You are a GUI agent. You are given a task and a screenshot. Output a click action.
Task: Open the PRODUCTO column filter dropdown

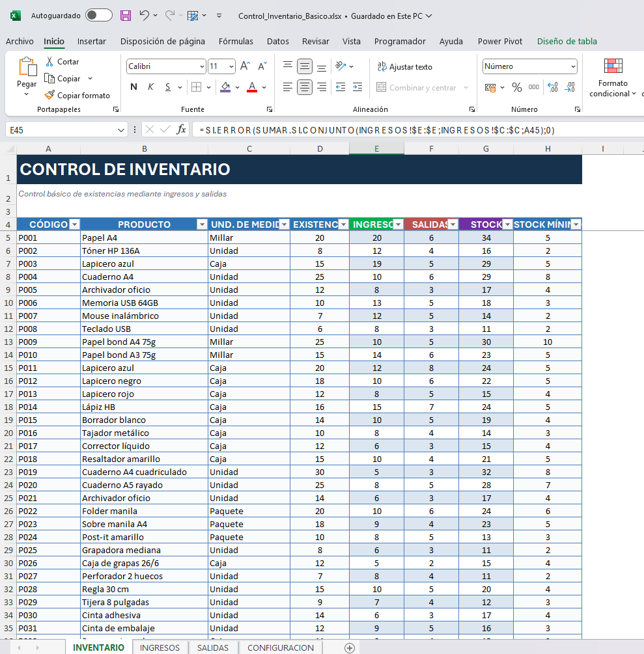[202, 225]
